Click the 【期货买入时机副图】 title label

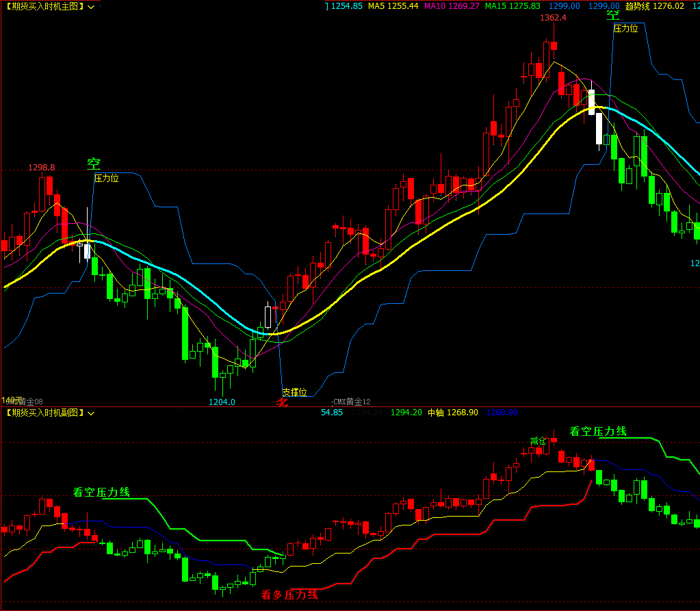(44, 413)
